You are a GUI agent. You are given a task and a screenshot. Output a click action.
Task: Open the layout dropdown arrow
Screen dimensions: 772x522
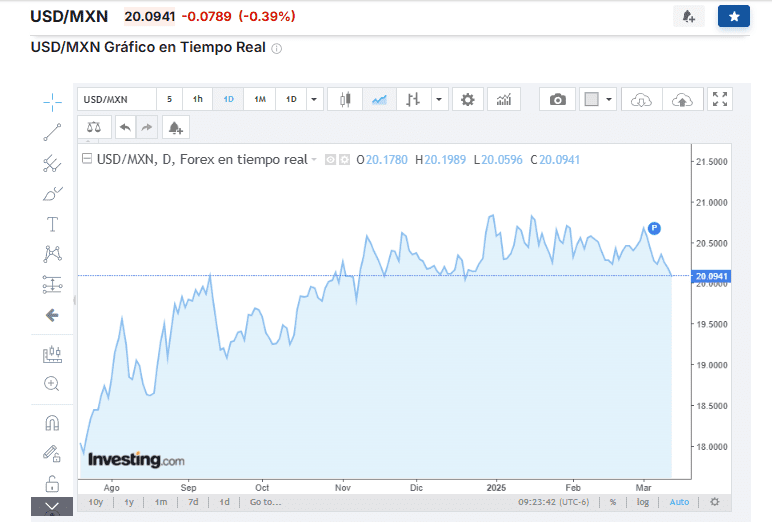coord(609,99)
